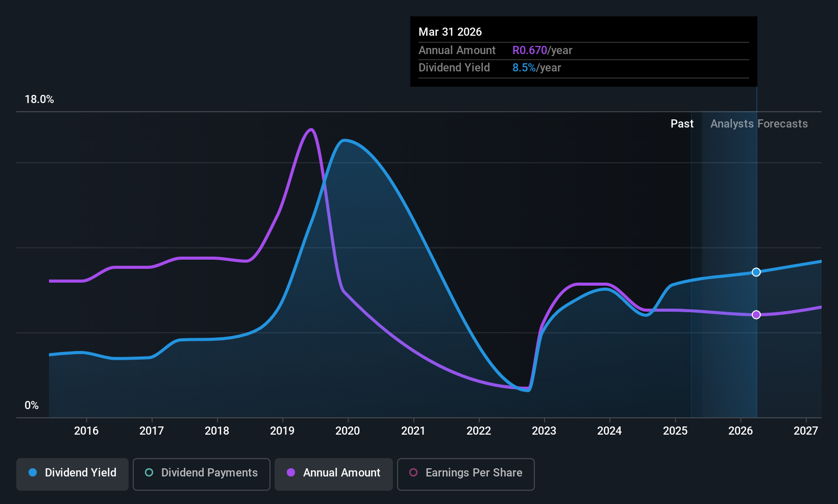This screenshot has width=838, height=504.
Task: Click the 8.5% dividend yield value in tooltip
Action: (524, 68)
